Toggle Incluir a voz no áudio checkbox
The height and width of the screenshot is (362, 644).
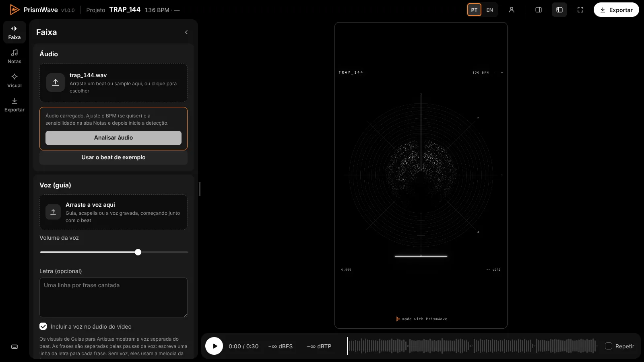43,326
